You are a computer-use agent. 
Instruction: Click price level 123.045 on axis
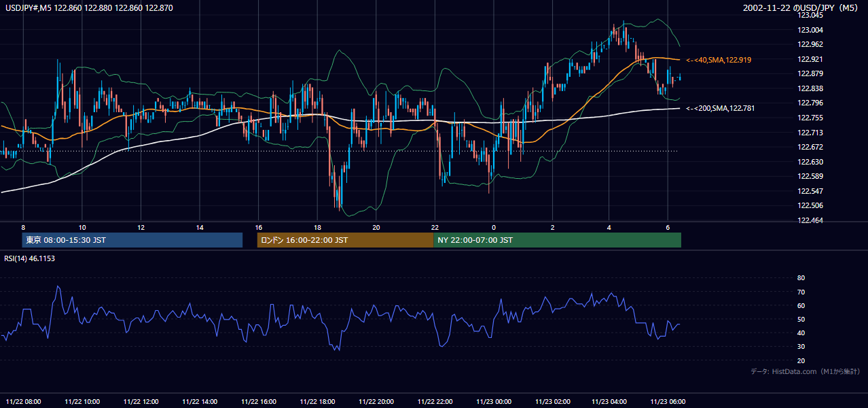pos(810,15)
